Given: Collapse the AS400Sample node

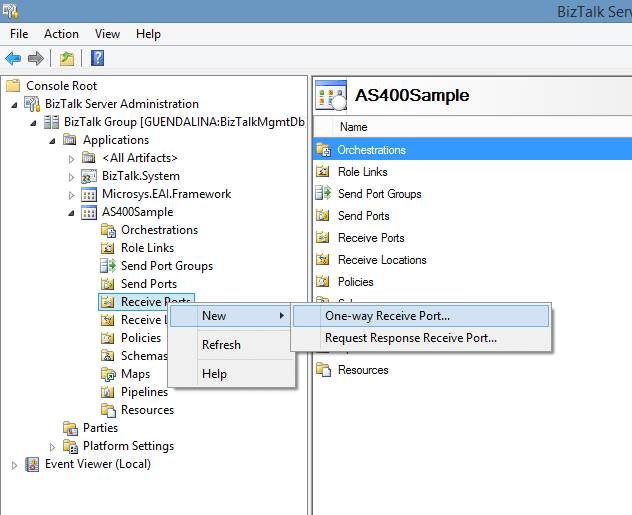Looking at the screenshot, I should pyautogui.click(x=71, y=213).
